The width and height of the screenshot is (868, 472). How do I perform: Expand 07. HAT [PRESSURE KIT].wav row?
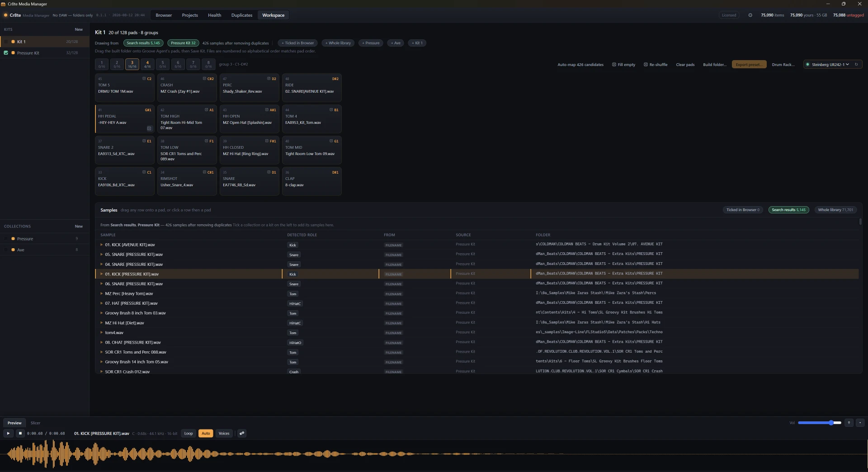click(x=101, y=303)
